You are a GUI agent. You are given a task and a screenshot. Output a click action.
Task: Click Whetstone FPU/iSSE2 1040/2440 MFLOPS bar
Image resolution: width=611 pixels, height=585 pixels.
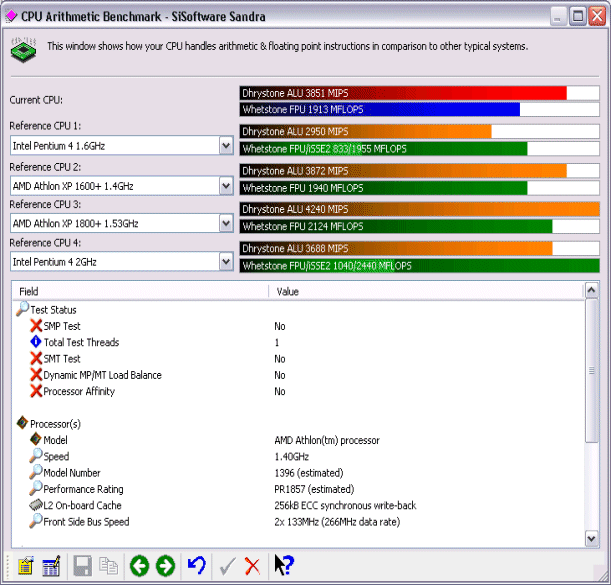pyautogui.click(x=419, y=266)
